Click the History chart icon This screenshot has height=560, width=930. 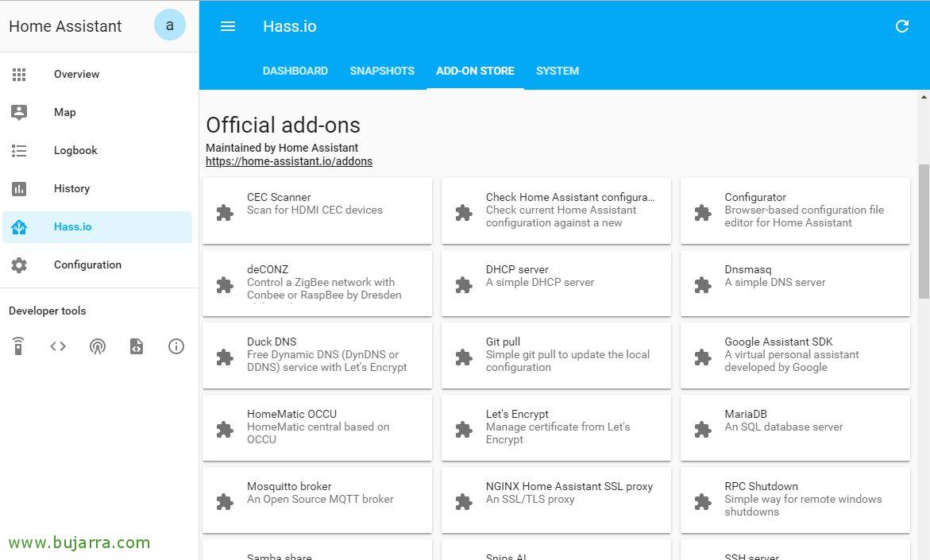19,188
